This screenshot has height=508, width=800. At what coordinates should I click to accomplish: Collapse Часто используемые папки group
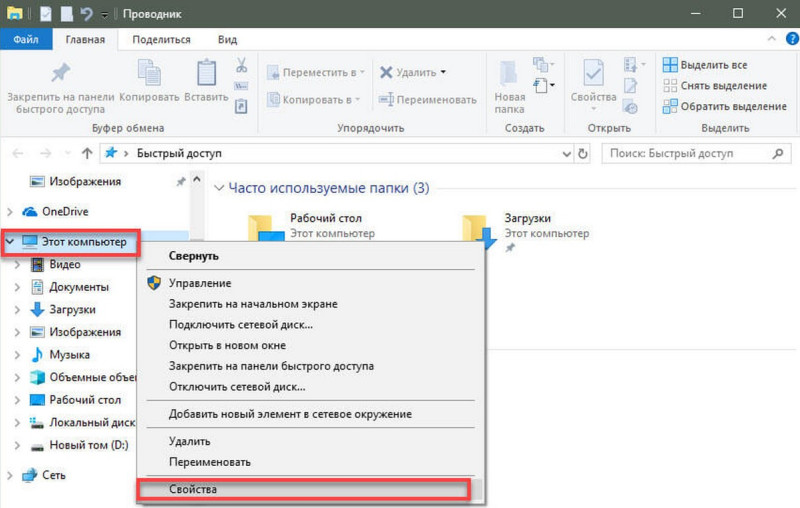(219, 188)
